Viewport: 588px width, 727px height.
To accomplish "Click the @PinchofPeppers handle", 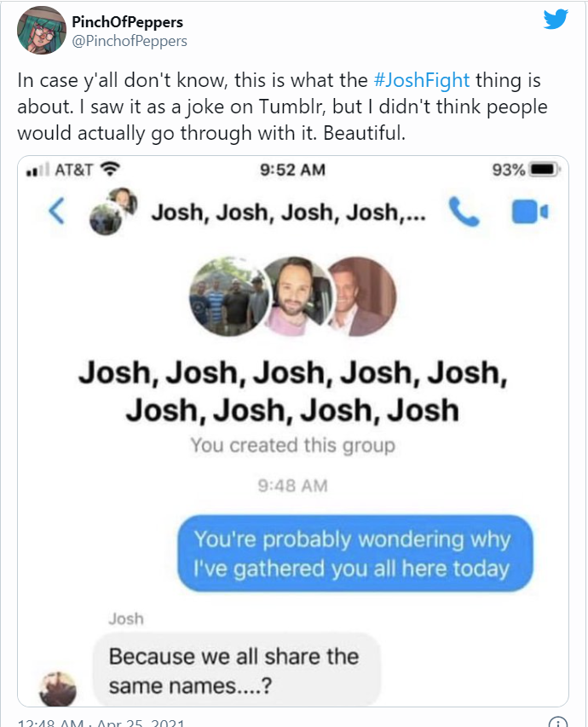I will point(130,41).
